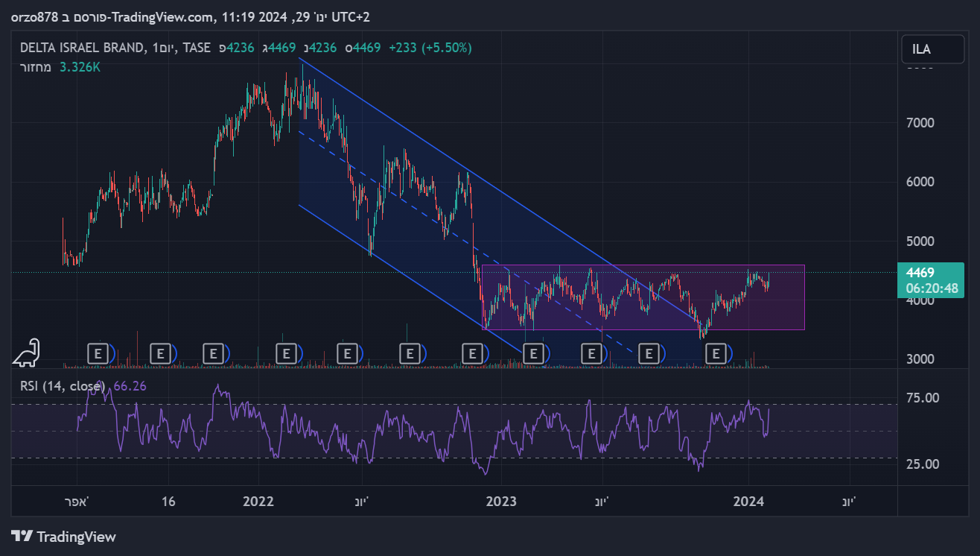Click the RSI (14, close) indicator label

(x=63, y=386)
